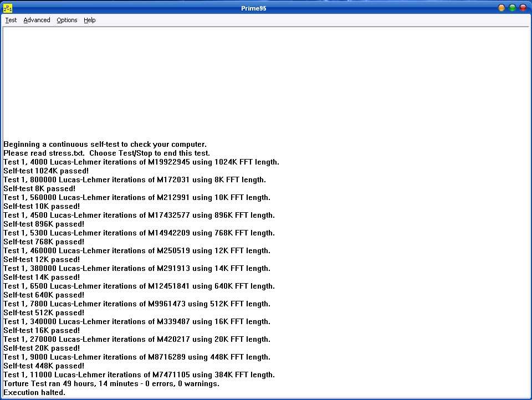The height and width of the screenshot is (400, 532).
Task: Click 'Self-test 16K passed!' line
Action: pos(42,330)
